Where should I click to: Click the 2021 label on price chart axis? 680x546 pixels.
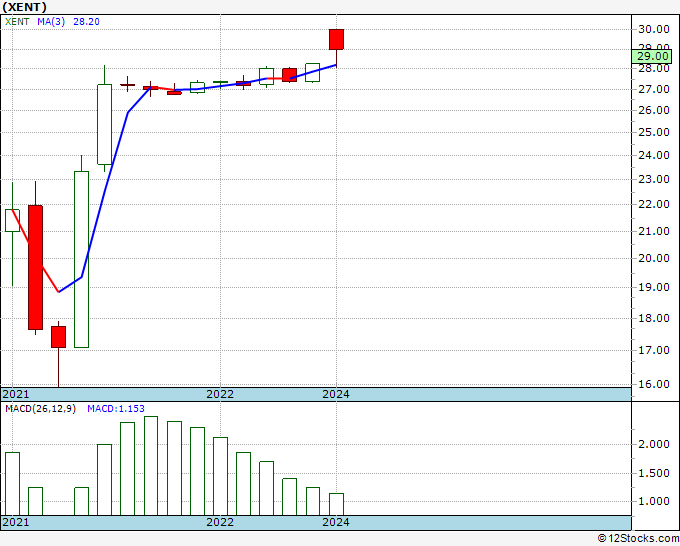pos(16,394)
